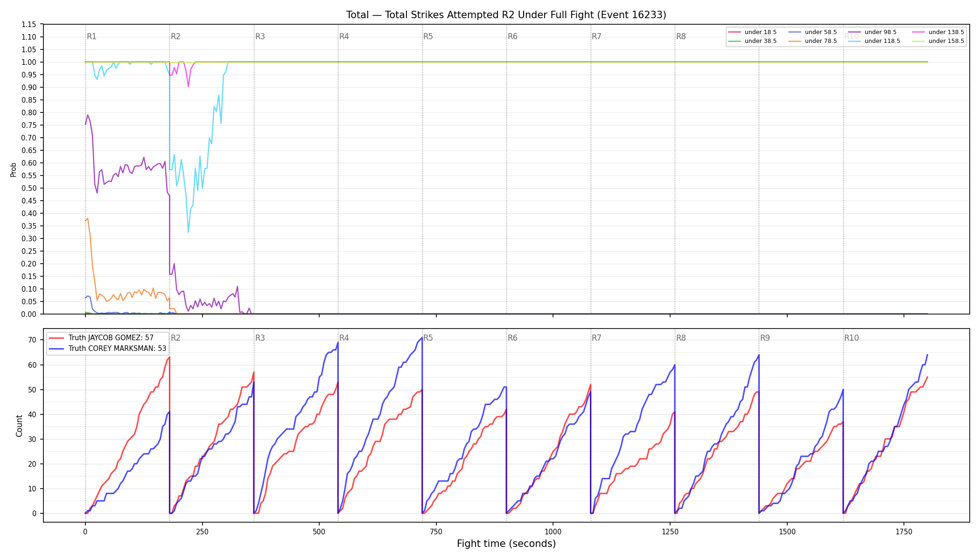Click the R6 round marker in probability chart
The height and width of the screenshot is (560, 980).
click(512, 36)
